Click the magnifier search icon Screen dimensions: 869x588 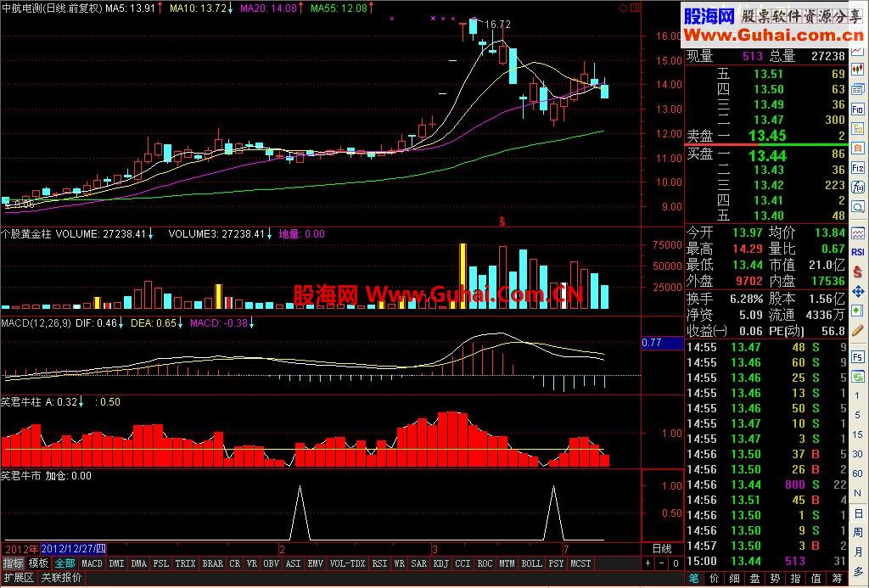[x=857, y=207]
